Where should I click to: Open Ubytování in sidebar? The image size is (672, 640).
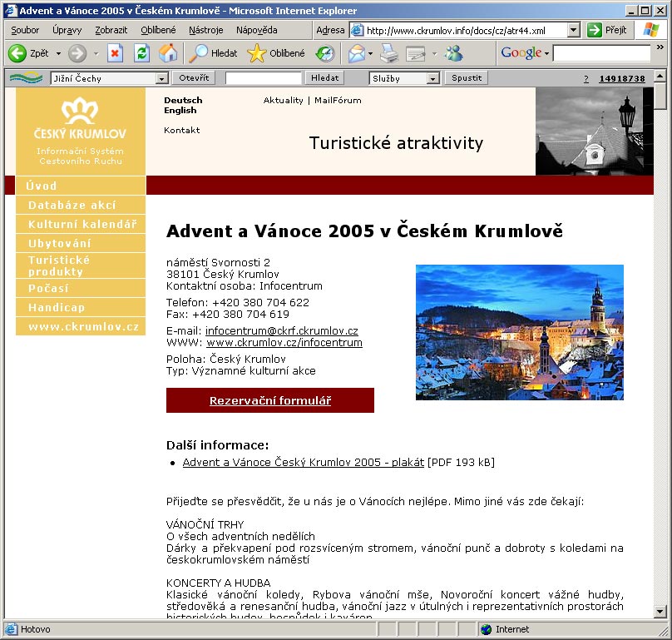tap(81, 243)
